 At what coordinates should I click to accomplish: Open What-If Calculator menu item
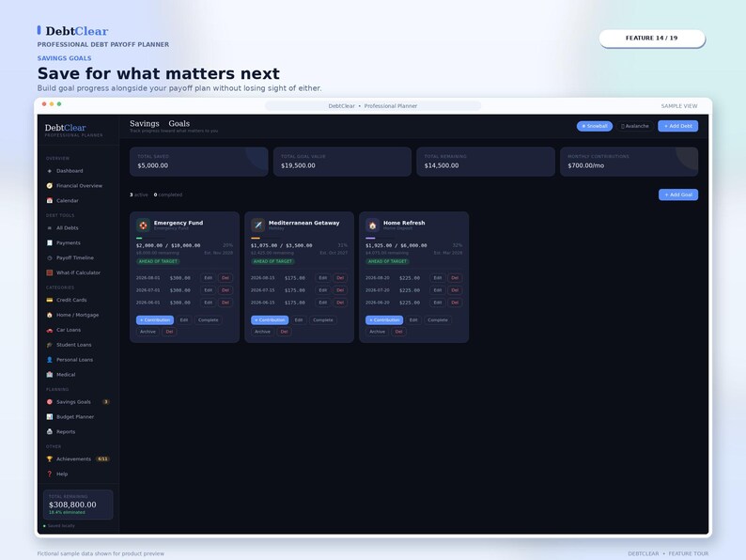[79, 272]
